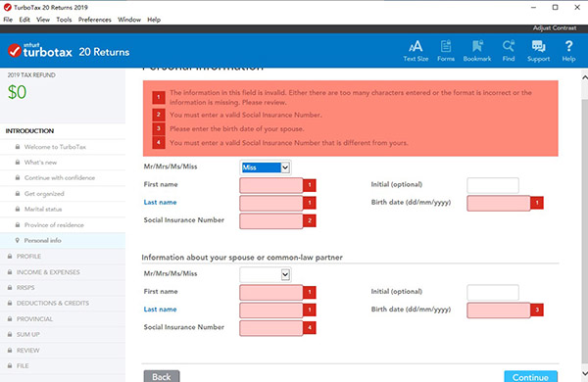
Task: Add a Bookmark
Action: pyautogui.click(x=477, y=51)
